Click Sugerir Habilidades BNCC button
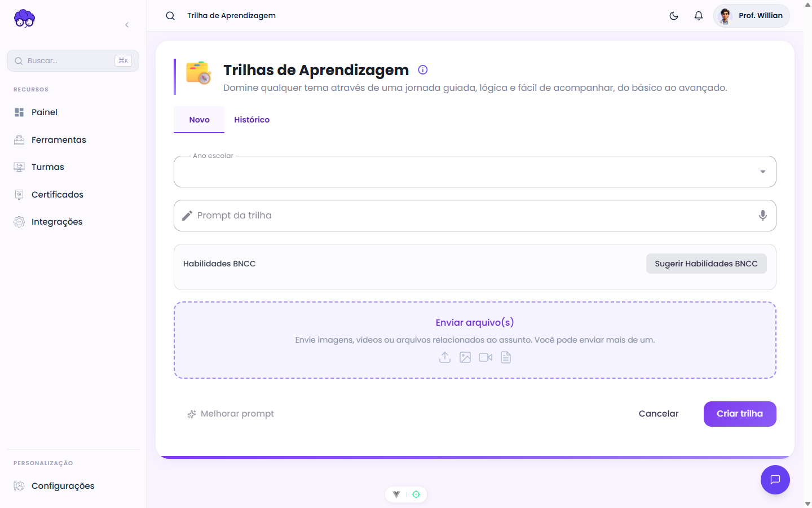 tap(707, 264)
